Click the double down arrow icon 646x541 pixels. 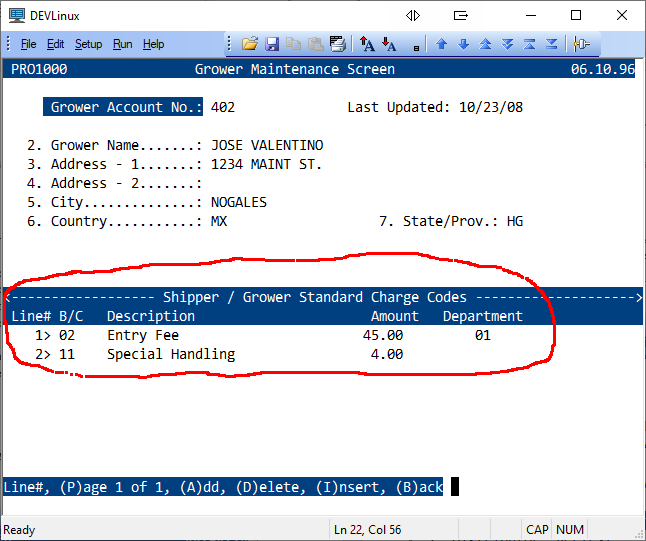click(507, 44)
